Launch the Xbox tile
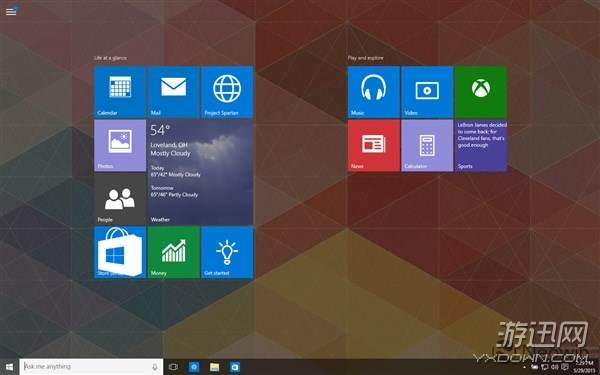 click(x=481, y=91)
